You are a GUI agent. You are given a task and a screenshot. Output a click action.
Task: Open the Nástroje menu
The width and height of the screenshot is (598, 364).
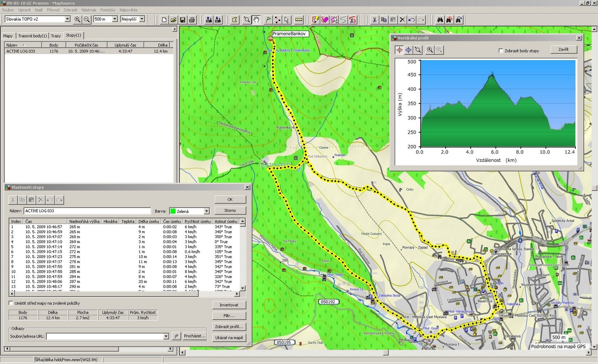pos(89,10)
